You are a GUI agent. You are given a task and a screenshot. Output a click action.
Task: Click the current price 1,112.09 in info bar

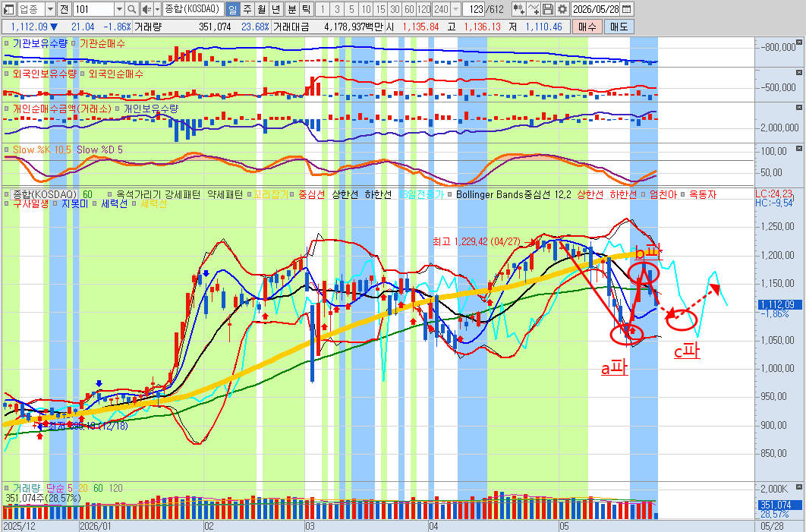tap(29, 27)
